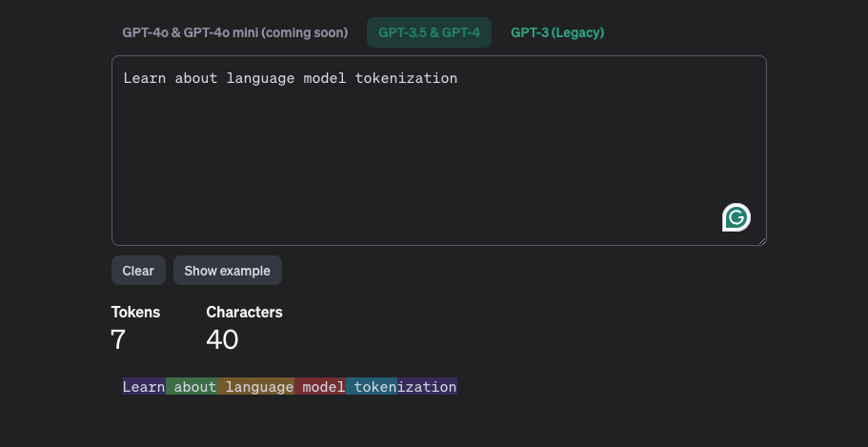Click the 'Characters' label
This screenshot has height=447, width=868.
tap(244, 313)
